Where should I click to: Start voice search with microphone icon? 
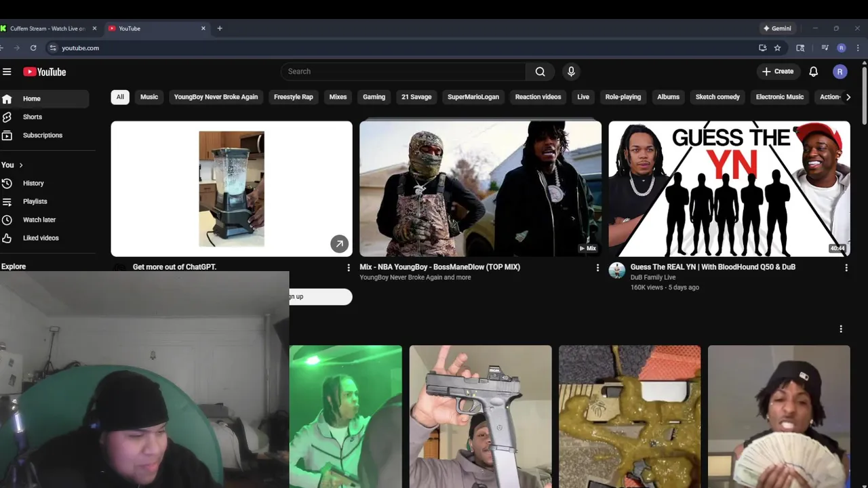tap(571, 71)
